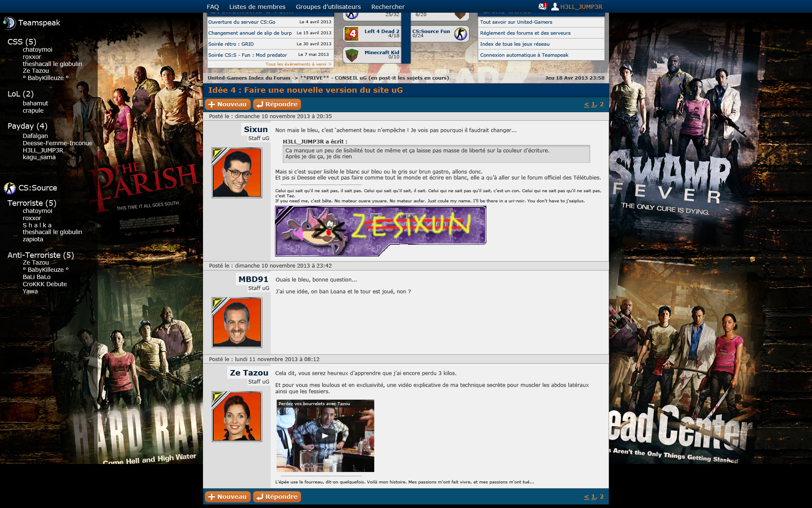Click the Minecraft Kid block icon

(351, 55)
